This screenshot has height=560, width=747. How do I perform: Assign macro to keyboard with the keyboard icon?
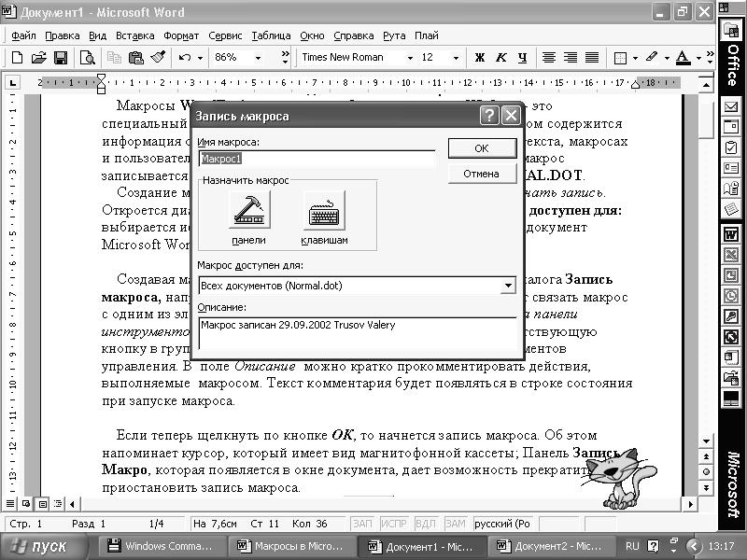tap(324, 211)
